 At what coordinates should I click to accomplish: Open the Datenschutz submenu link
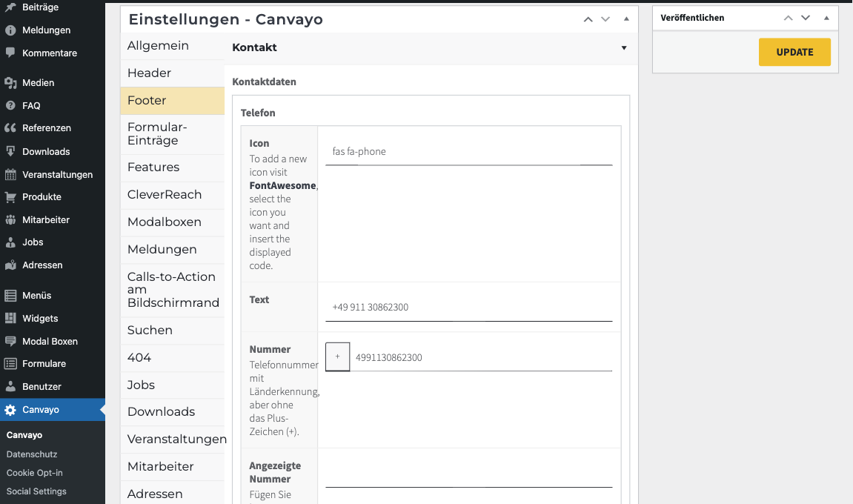(32, 454)
